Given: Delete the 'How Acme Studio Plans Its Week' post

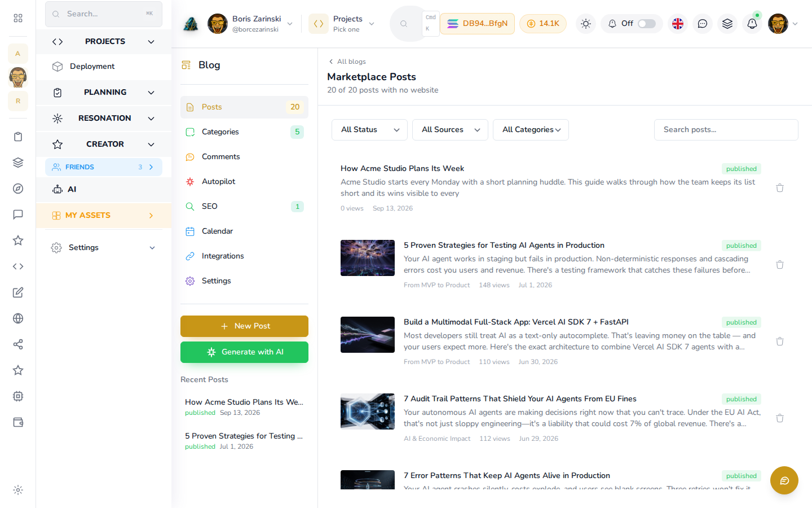Looking at the screenshot, I should coord(780,188).
